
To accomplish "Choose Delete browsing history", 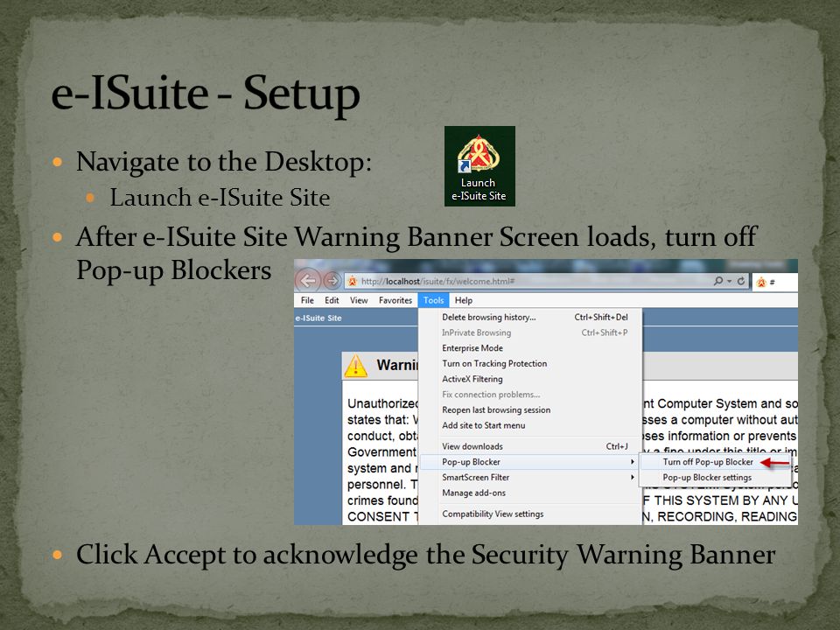I will 530,317.
